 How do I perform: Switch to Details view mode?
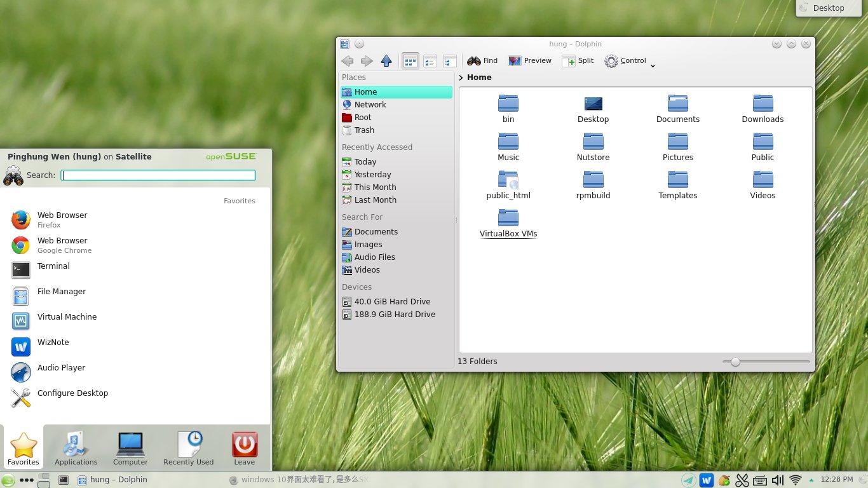pos(450,61)
